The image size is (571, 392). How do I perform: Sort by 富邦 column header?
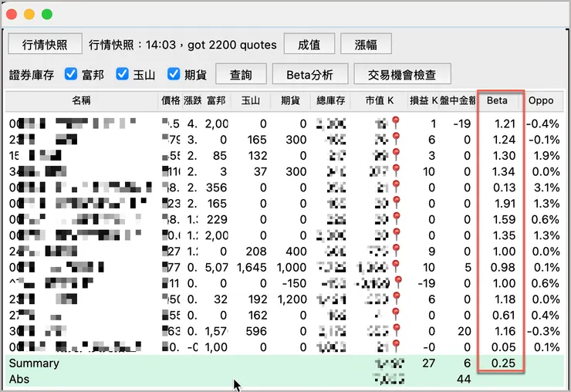coord(216,100)
